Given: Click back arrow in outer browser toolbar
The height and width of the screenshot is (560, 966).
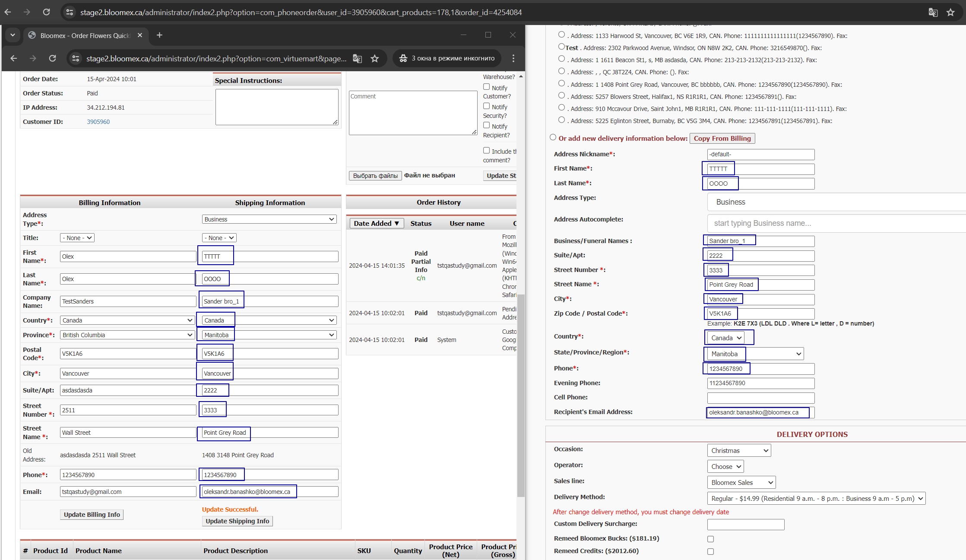Looking at the screenshot, I should tap(8, 12).
